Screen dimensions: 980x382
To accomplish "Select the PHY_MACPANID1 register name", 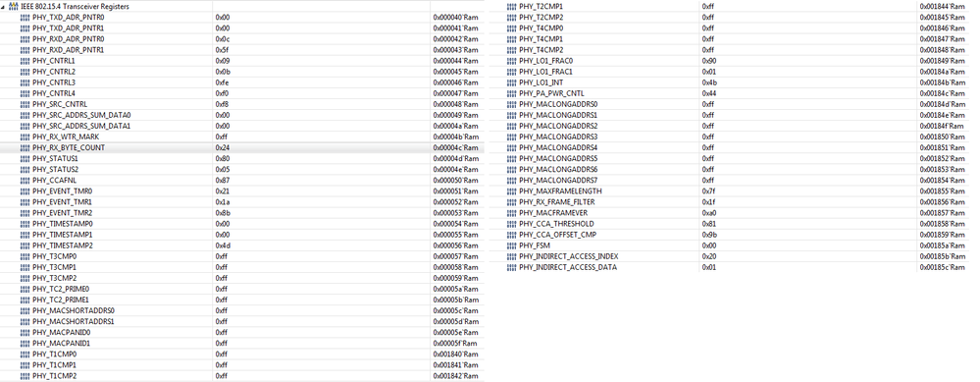I will point(62,343).
